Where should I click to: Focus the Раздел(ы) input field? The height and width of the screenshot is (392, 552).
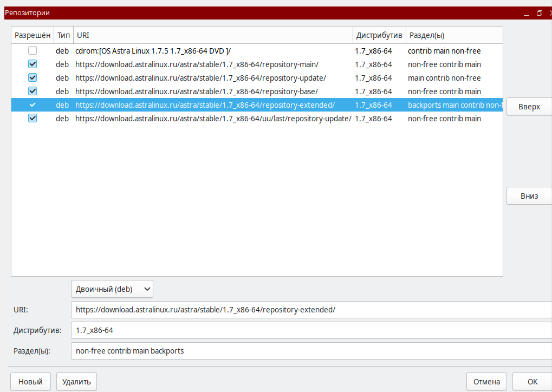pos(311,351)
